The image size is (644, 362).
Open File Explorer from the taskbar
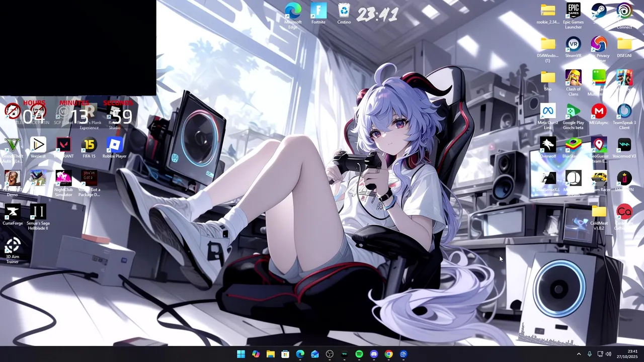click(271, 354)
